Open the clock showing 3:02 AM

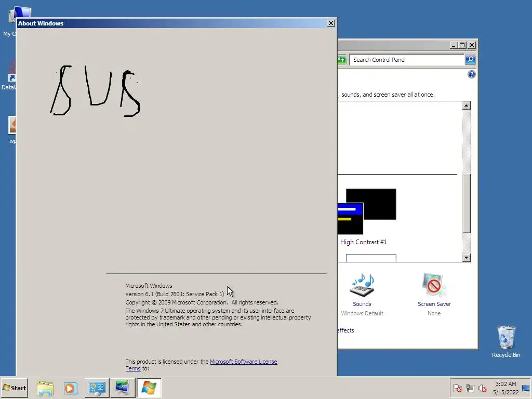point(506,388)
